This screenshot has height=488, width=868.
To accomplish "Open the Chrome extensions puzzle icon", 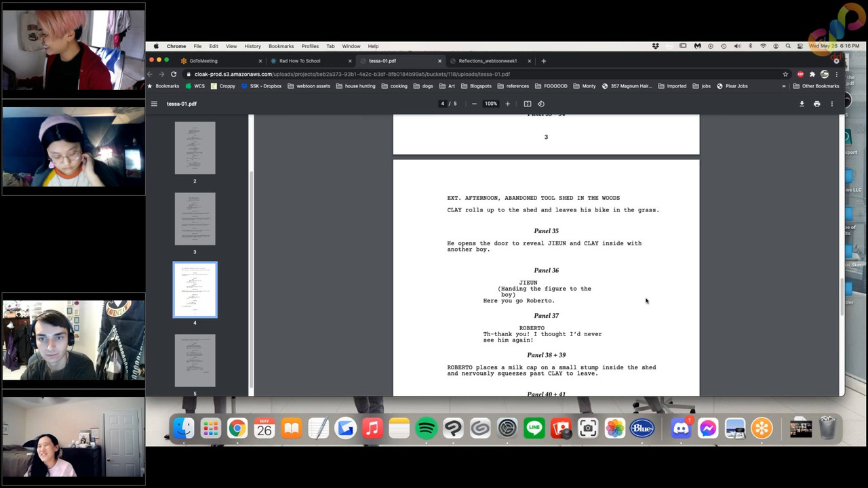I will 812,74.
